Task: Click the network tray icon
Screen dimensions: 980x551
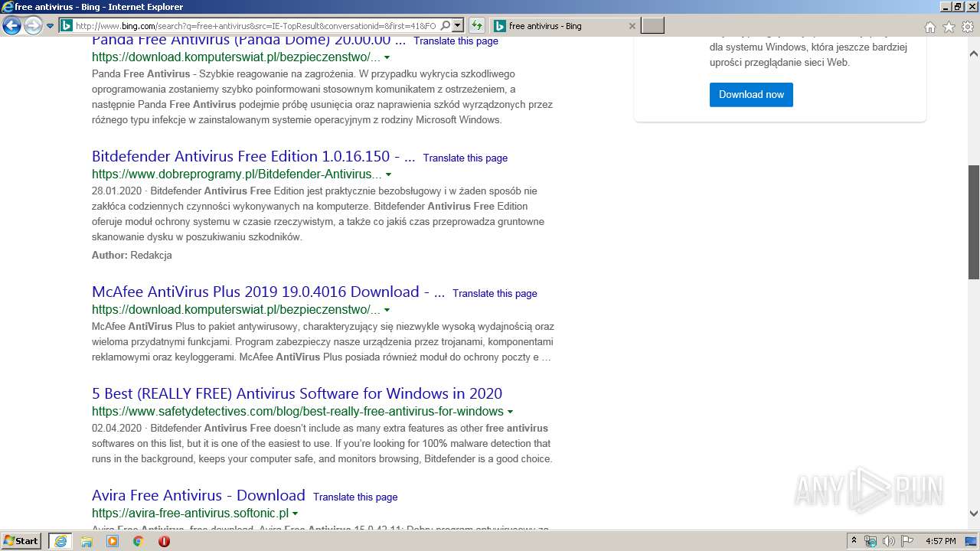Action: (x=871, y=541)
